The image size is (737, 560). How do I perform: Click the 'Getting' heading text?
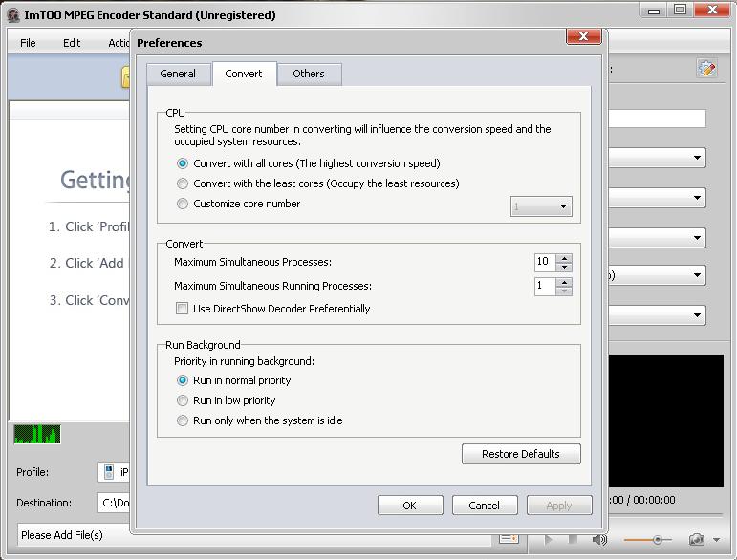pos(96,180)
